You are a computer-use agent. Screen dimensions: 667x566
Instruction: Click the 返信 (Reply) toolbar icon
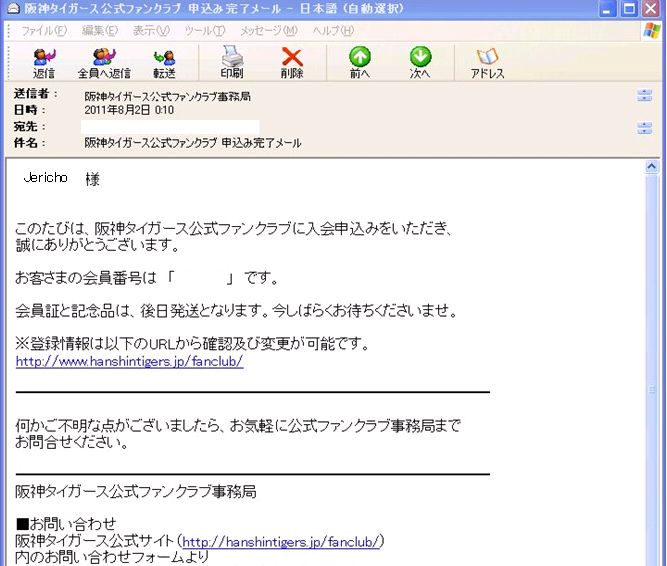pyautogui.click(x=44, y=63)
